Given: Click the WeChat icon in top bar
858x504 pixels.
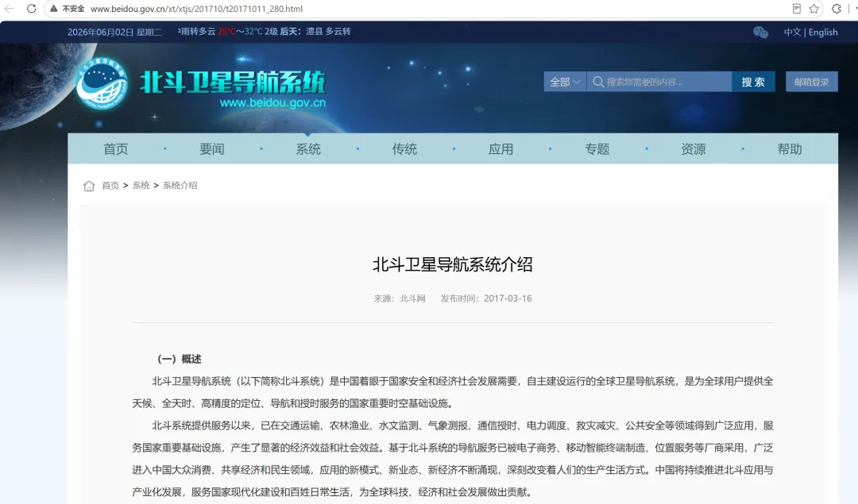Looking at the screenshot, I should [x=760, y=33].
